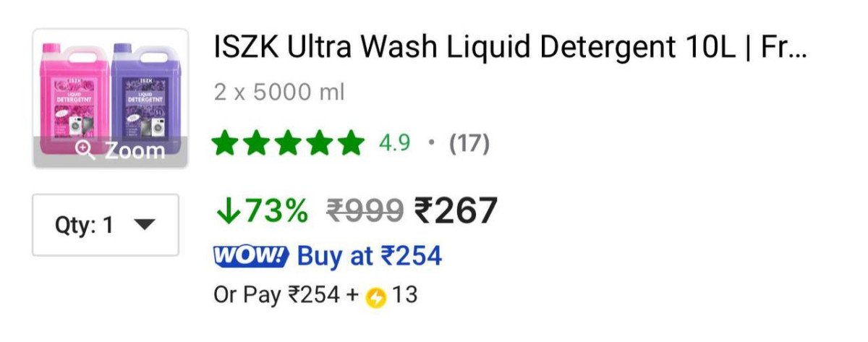The height and width of the screenshot is (342, 868).
Task: Click the Zoom magnifier icon on product image
Action: pos(86,150)
